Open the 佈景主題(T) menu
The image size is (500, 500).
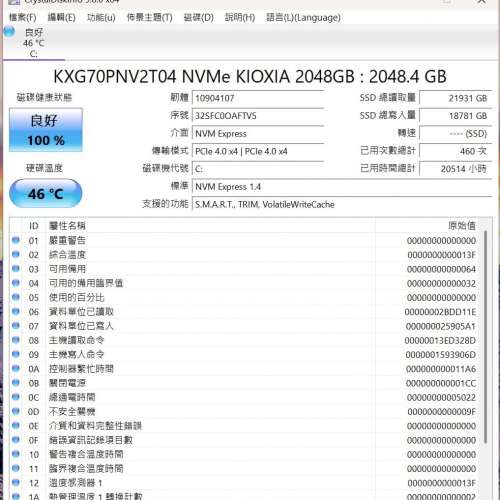[x=150, y=17]
